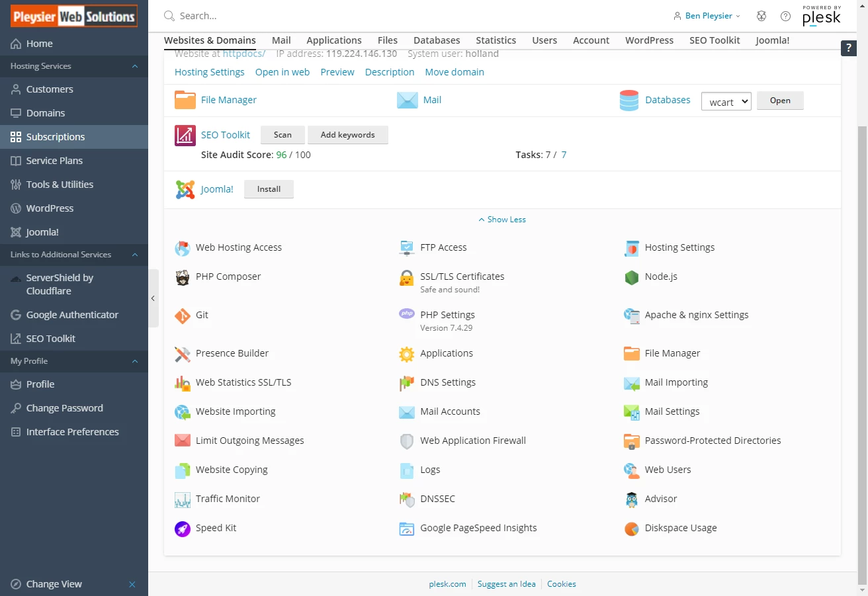Open the Files tab
Image resolution: width=868 pixels, height=596 pixels.
(x=388, y=40)
